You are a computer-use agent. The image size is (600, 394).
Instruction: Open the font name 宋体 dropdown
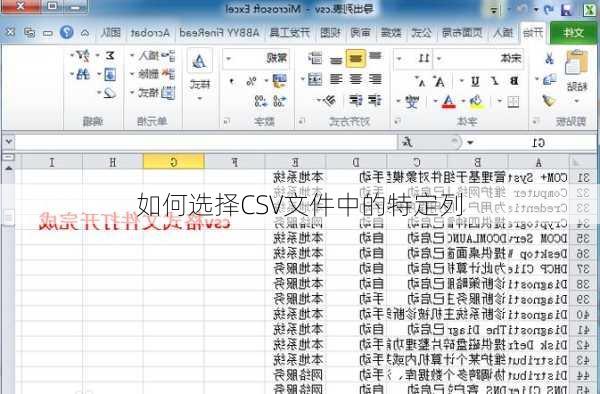coord(439,58)
